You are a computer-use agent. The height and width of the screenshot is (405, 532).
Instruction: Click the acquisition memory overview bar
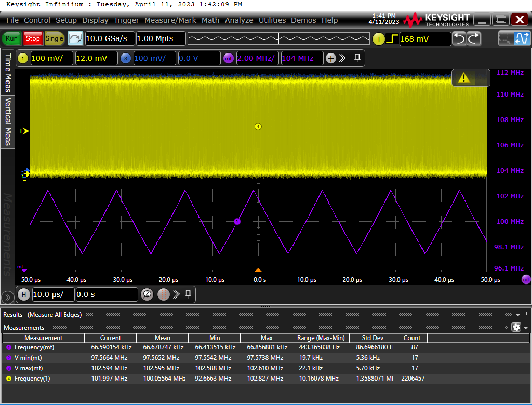(x=278, y=38)
